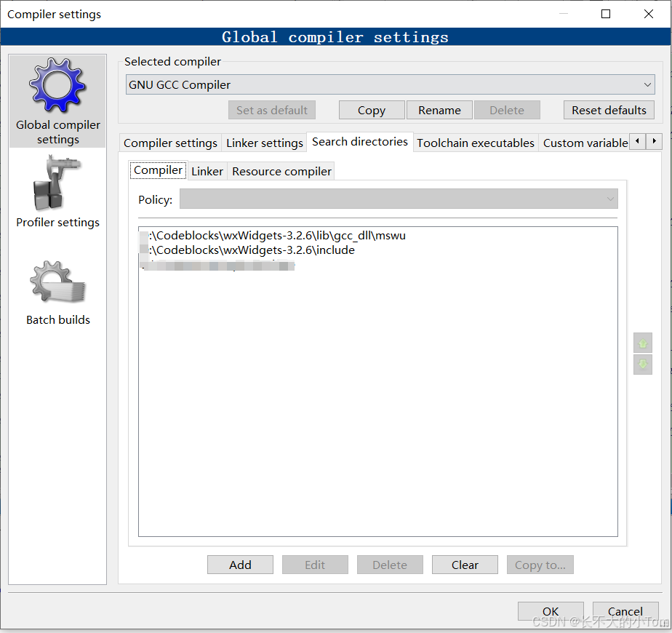Move selected directory down with green arrow

tap(642, 364)
